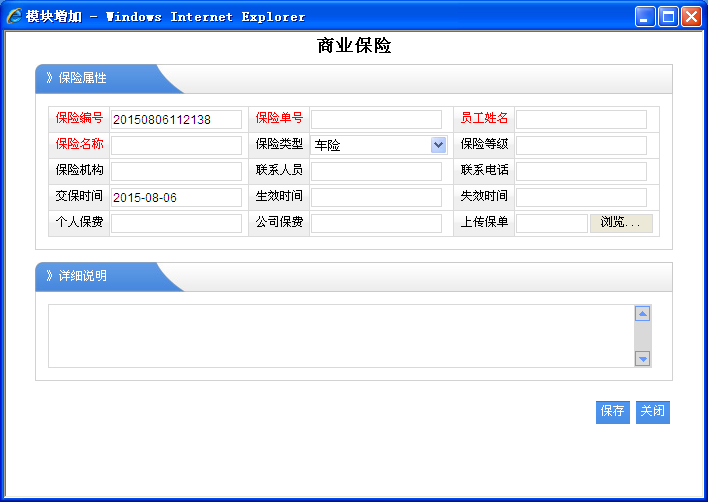Click the 失效时间 date field
708x502 pixels.
[x=581, y=198]
